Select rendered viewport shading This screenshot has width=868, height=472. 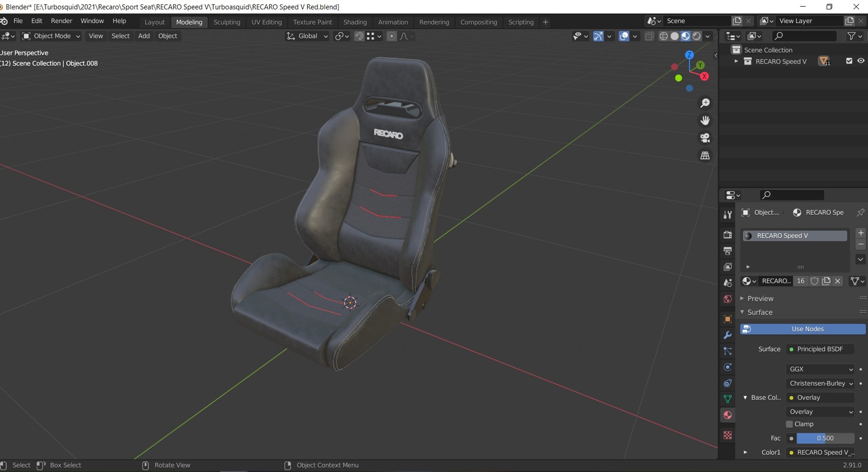coord(697,36)
